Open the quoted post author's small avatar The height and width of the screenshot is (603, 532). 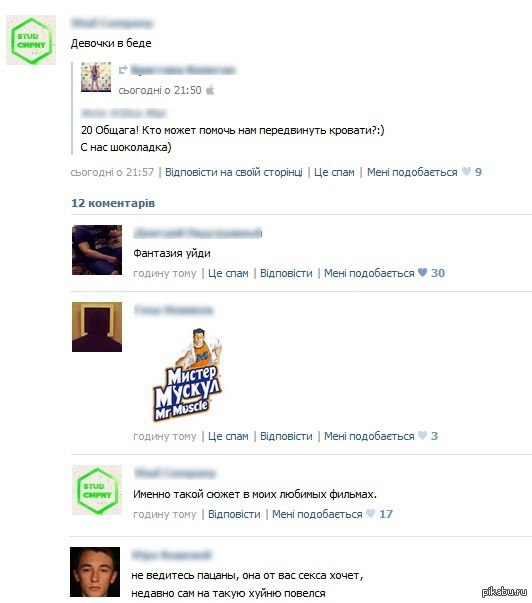point(96,77)
